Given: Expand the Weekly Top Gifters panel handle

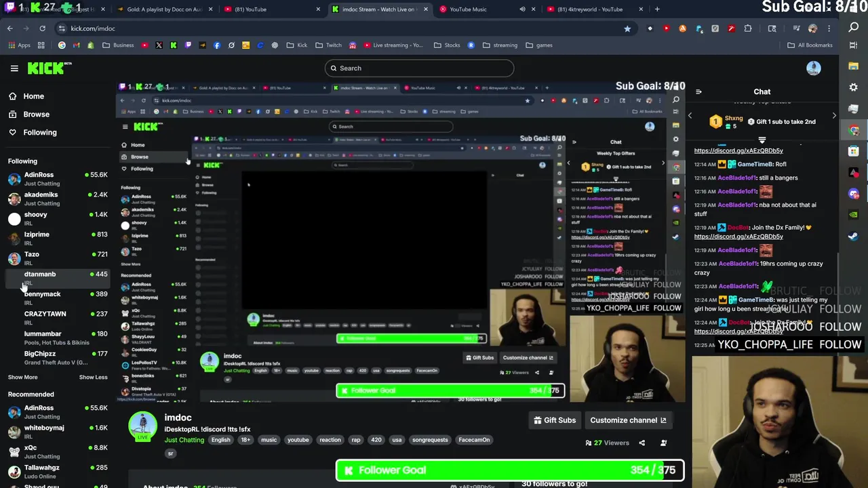Looking at the screenshot, I should [x=762, y=140].
